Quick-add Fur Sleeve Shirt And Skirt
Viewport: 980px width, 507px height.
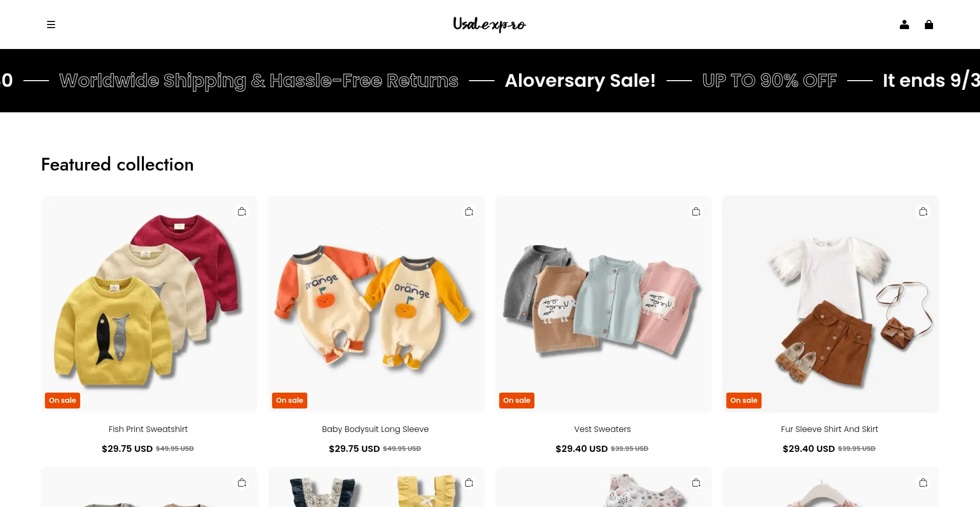923,211
